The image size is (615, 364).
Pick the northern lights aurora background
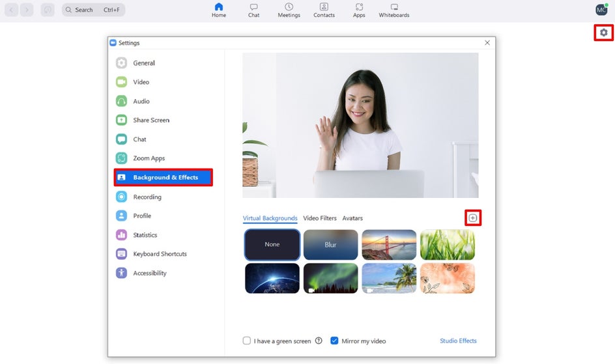pyautogui.click(x=331, y=278)
